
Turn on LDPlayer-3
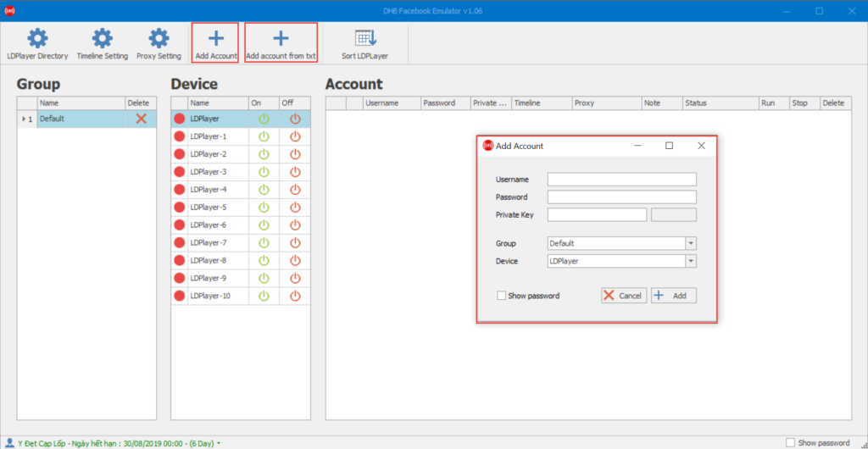click(264, 171)
